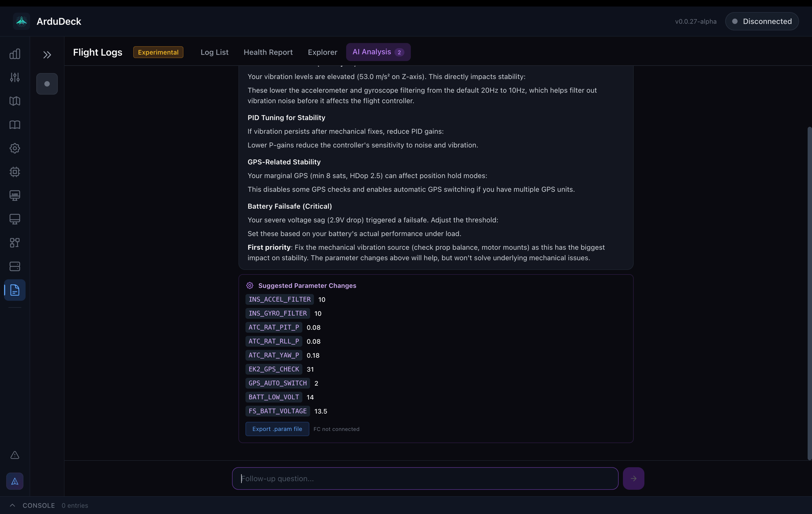Click the warning triangle sidebar icon

tap(15, 455)
